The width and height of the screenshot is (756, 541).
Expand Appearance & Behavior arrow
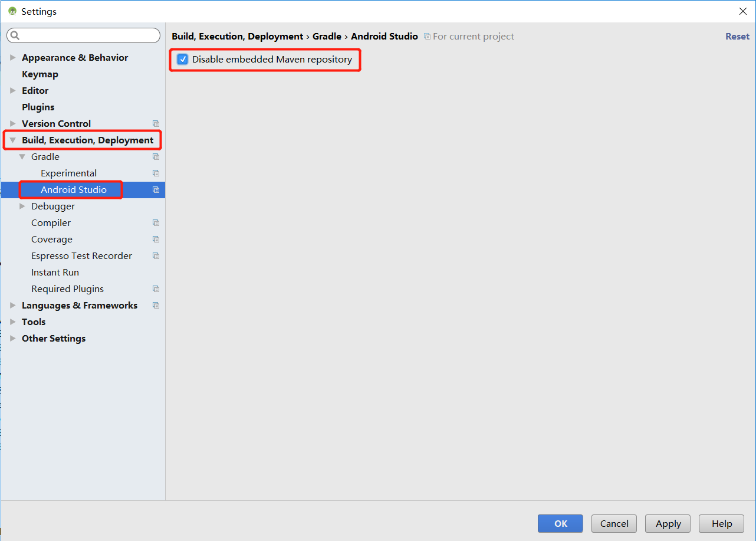point(12,58)
